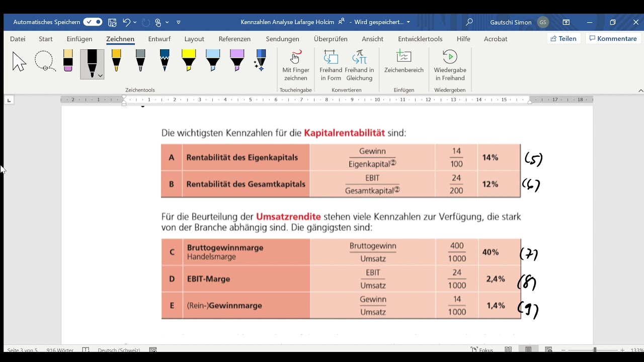Switch to the Start tab

coord(46,39)
